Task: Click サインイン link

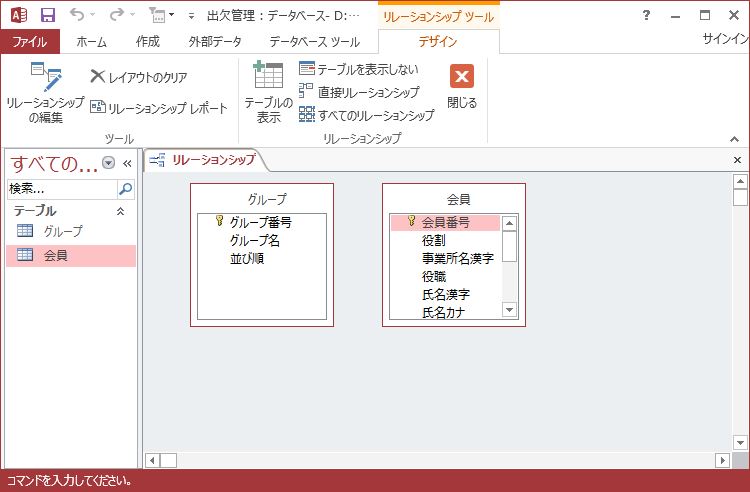Action: coord(725,39)
